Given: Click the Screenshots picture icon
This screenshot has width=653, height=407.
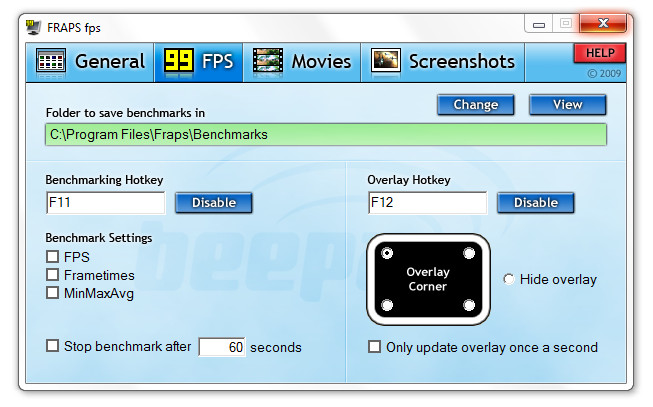Looking at the screenshot, I should 386,61.
